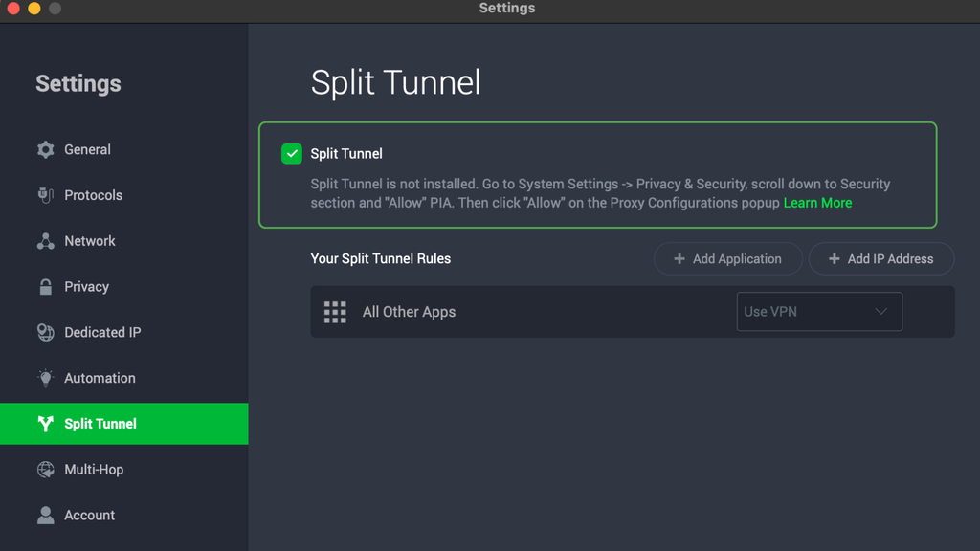Uncheck the Split Tunnel checkbox

point(291,154)
